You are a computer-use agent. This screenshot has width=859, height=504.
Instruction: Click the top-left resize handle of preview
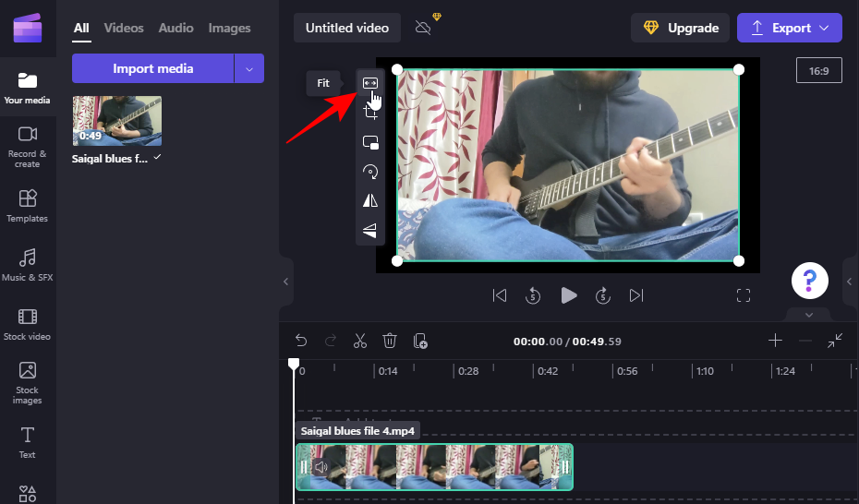397,69
